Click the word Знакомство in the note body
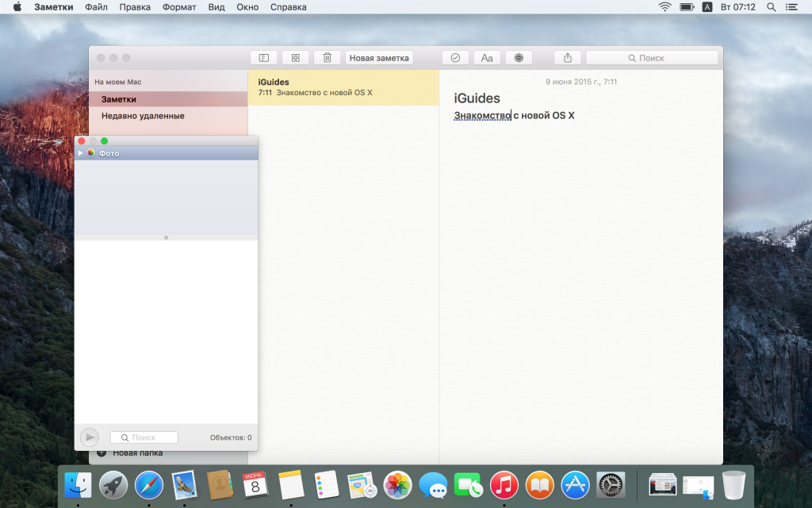The width and height of the screenshot is (812, 508). 482,115
